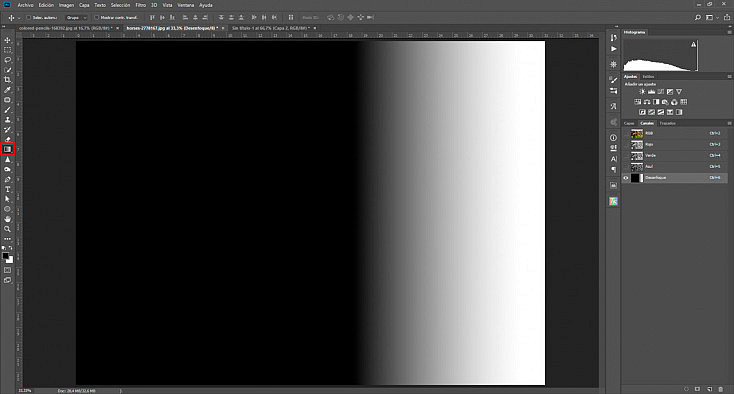
Task: Show the RGB channel visibility box
Action: (626, 133)
